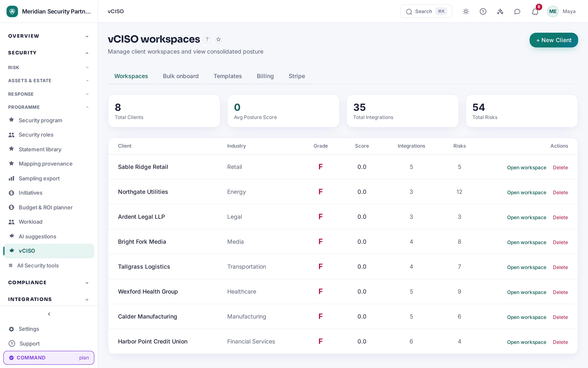
Task: Switch to the Stripe tab
Action: (297, 76)
